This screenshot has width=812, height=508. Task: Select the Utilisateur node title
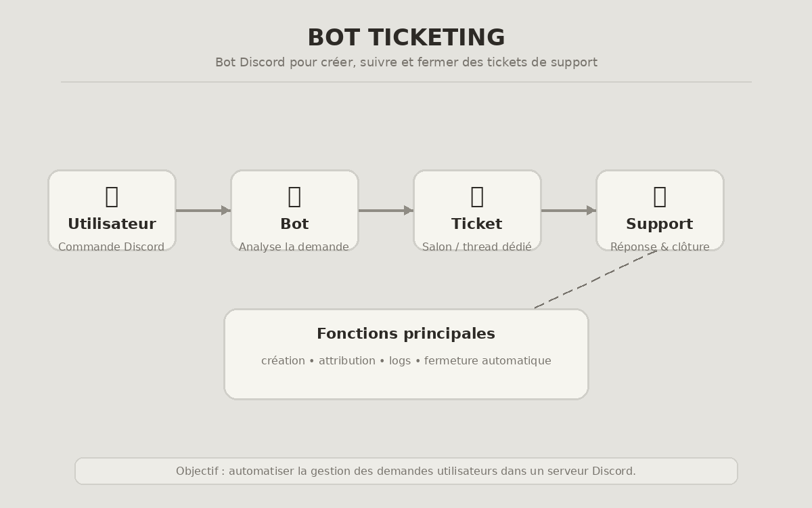(x=112, y=224)
